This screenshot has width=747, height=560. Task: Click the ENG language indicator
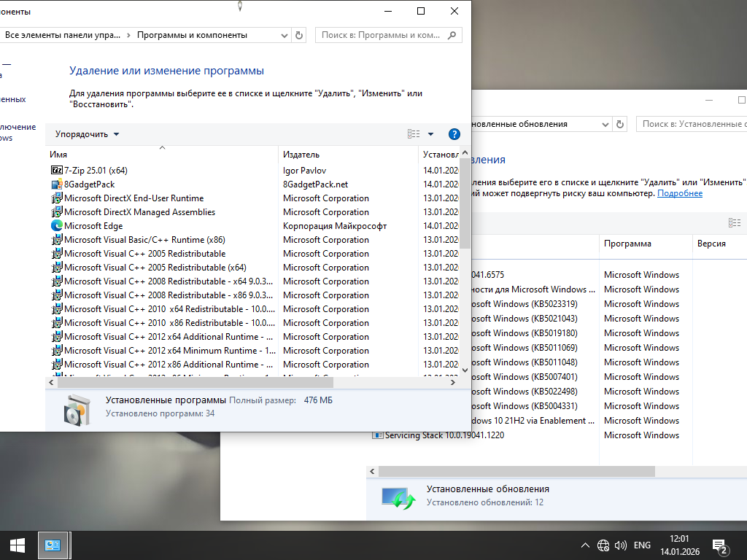(x=642, y=545)
